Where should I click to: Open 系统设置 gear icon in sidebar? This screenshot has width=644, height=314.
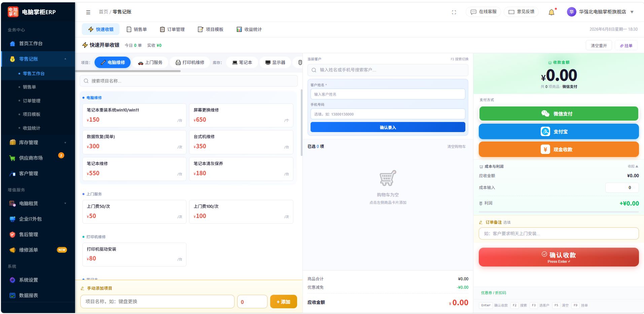click(12, 280)
